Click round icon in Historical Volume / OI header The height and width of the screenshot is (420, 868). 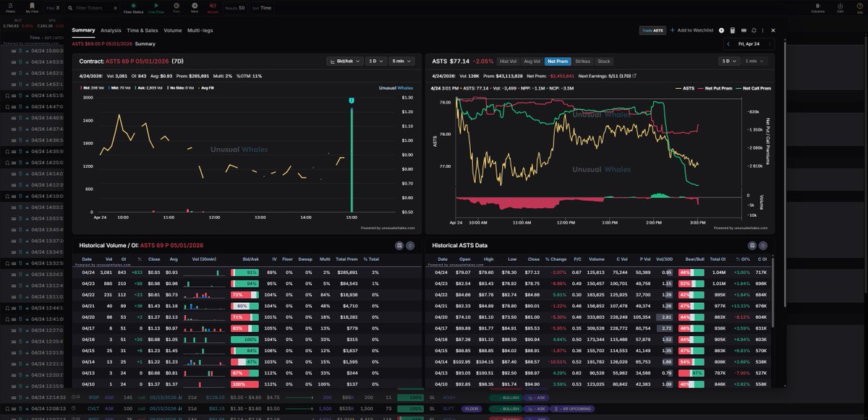409,246
